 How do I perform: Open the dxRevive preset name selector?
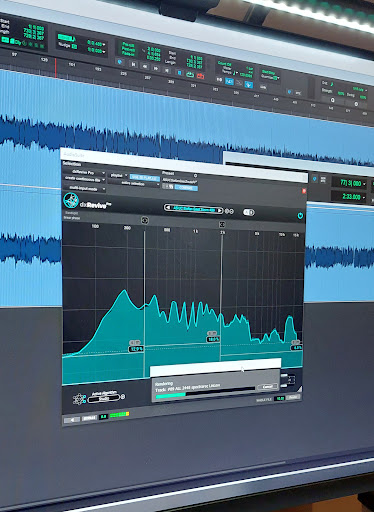(x=194, y=209)
